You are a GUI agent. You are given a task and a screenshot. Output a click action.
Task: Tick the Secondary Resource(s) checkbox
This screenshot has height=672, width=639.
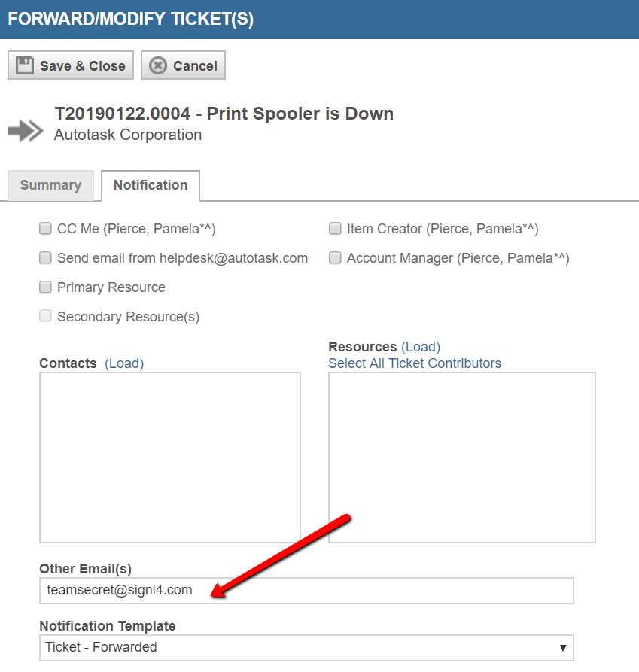[45, 316]
